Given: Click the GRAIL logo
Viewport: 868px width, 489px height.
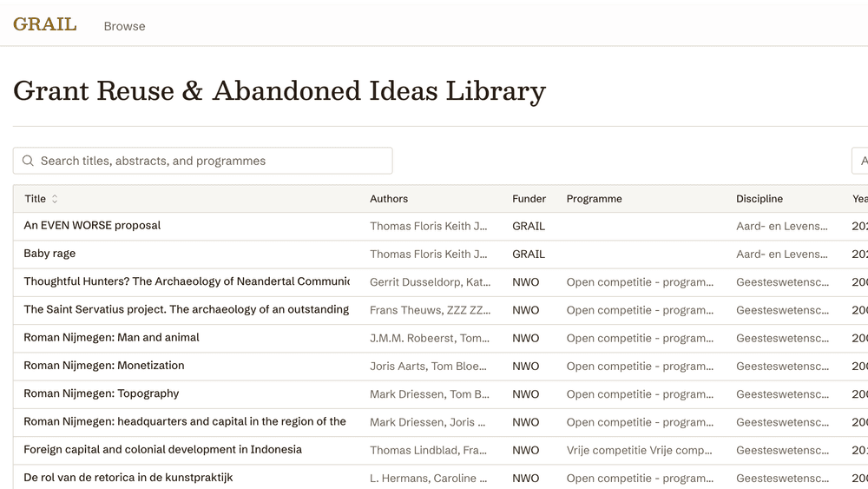Looking at the screenshot, I should (x=45, y=24).
